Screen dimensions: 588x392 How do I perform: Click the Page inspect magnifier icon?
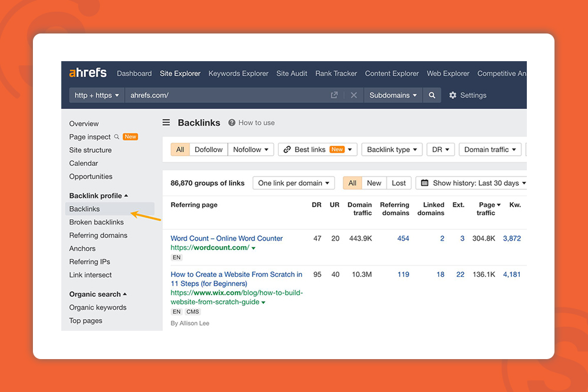coord(116,137)
